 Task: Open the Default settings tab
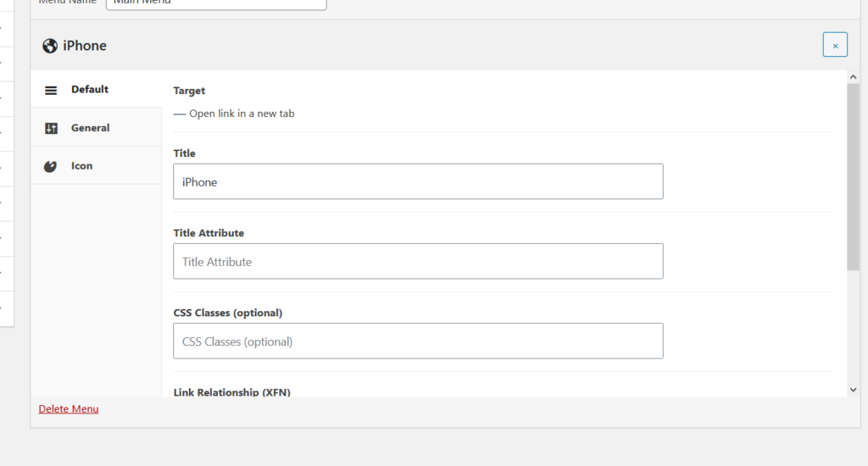97,89
